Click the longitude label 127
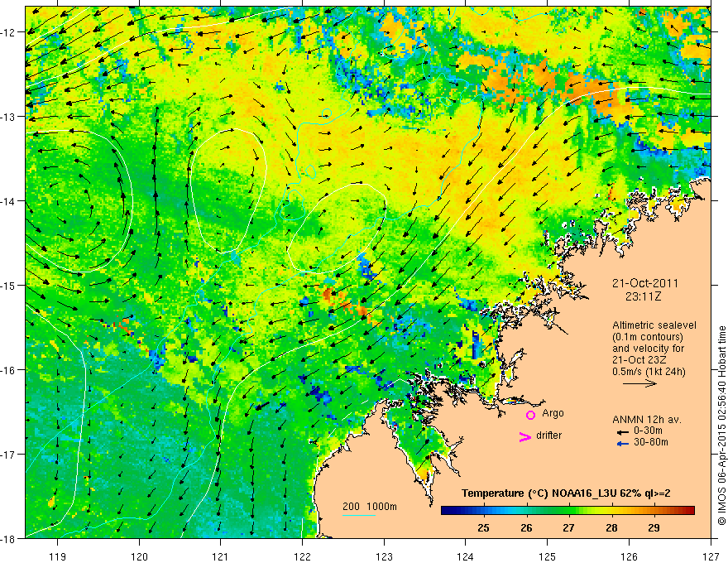 (711, 556)
